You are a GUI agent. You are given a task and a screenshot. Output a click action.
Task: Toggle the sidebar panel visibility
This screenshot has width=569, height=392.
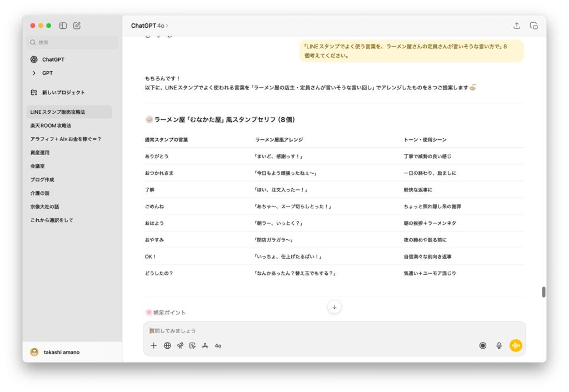tap(63, 26)
